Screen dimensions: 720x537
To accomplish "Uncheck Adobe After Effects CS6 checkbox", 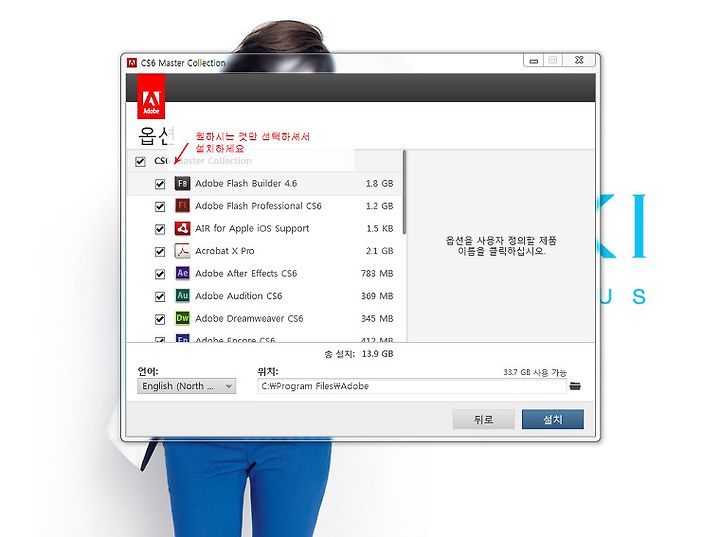I will [x=160, y=274].
